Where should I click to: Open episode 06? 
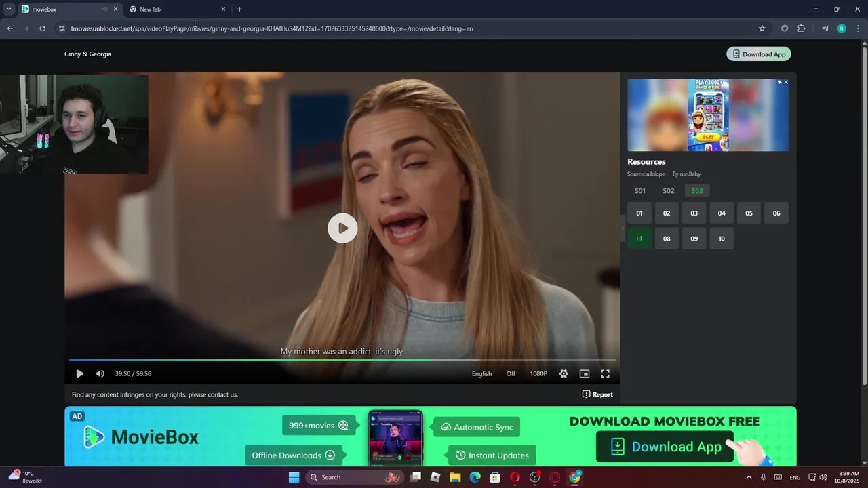pos(776,213)
